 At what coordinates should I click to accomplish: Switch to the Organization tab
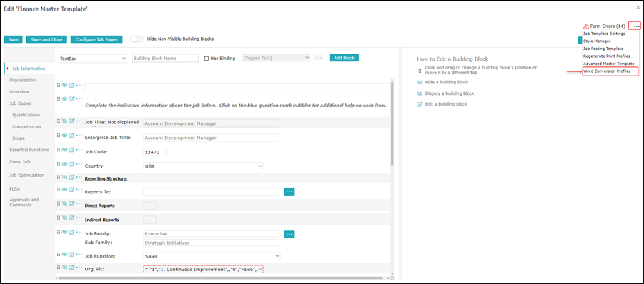click(x=23, y=80)
